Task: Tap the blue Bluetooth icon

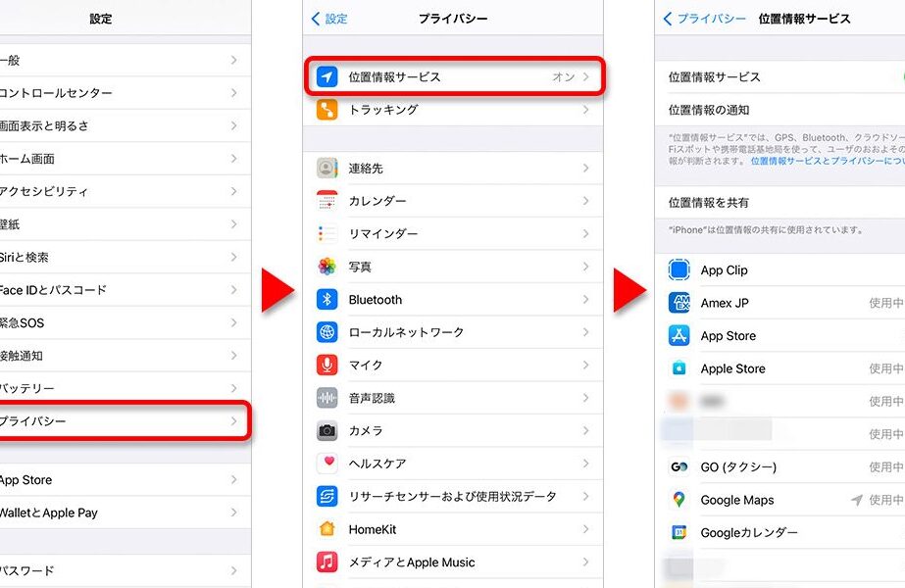Action: (327, 300)
